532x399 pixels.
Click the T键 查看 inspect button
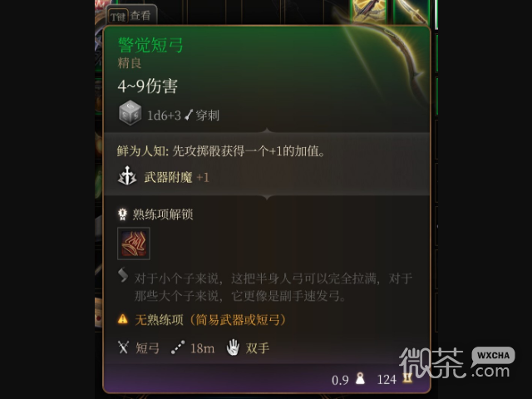[131, 16]
